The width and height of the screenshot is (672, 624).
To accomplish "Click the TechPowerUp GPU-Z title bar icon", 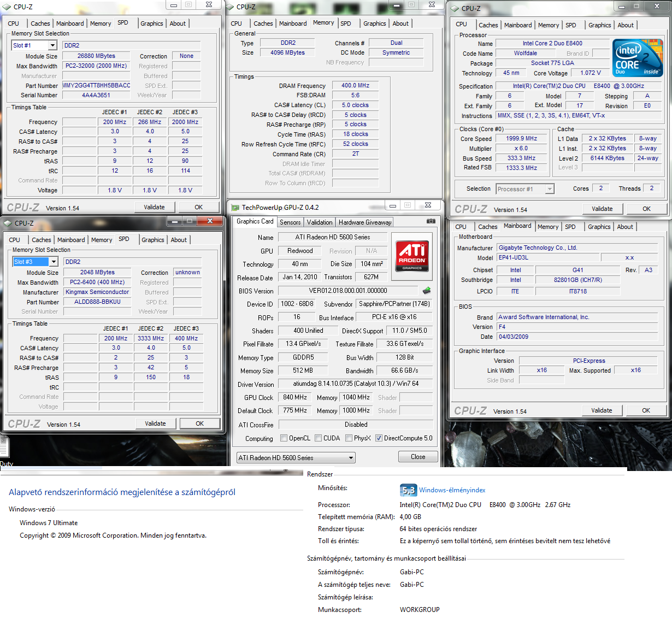I will tap(235, 207).
